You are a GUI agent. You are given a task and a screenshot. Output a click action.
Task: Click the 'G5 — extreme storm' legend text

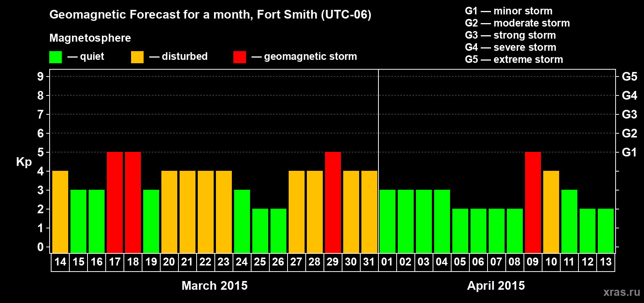click(x=514, y=59)
